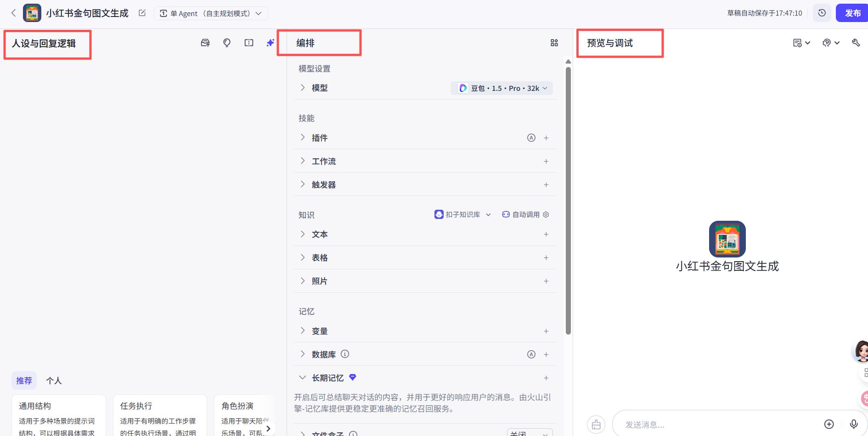Screen dimensions: 868x436
Task: Open the debug wrench tool in preview panel
Action: (x=857, y=43)
